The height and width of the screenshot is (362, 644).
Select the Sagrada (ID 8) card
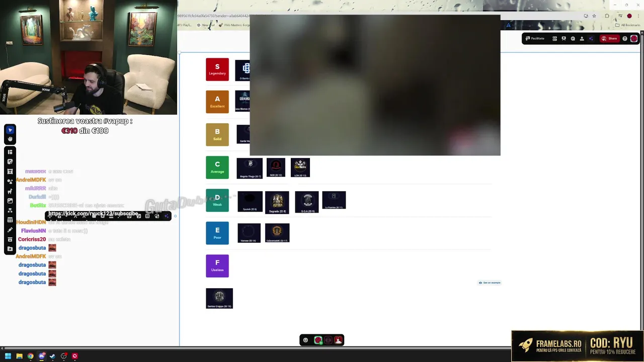coord(277,203)
